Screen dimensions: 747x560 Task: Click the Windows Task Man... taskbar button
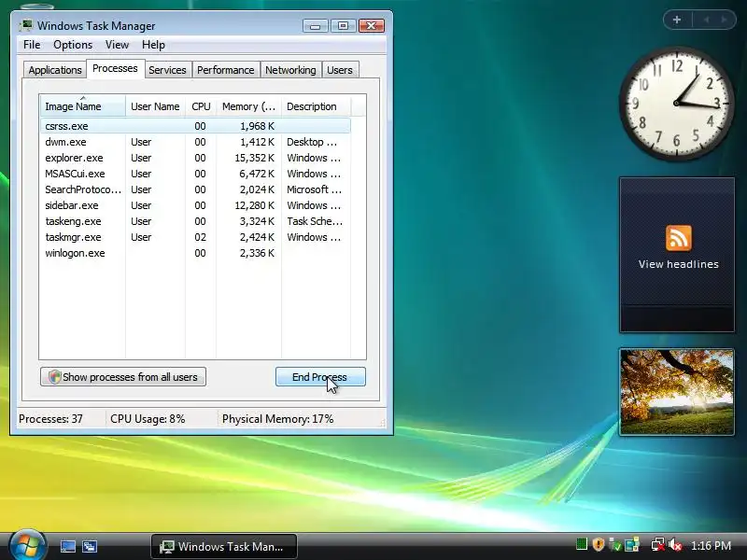point(224,546)
